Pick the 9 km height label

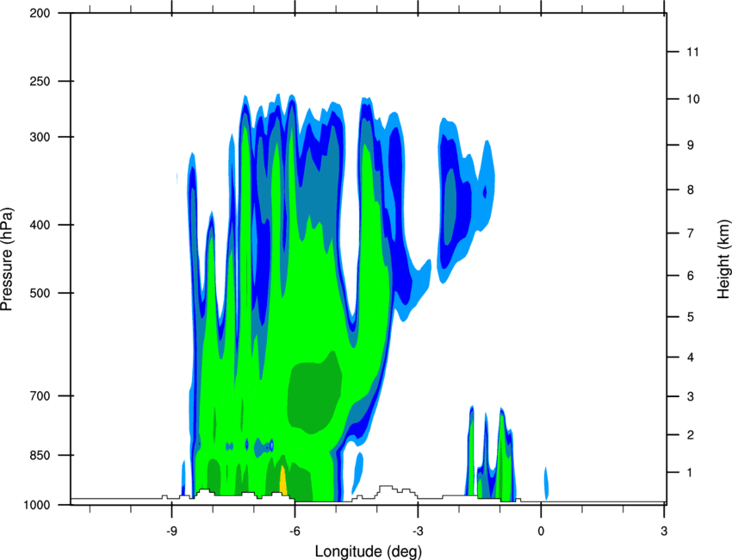pyautogui.click(x=690, y=146)
